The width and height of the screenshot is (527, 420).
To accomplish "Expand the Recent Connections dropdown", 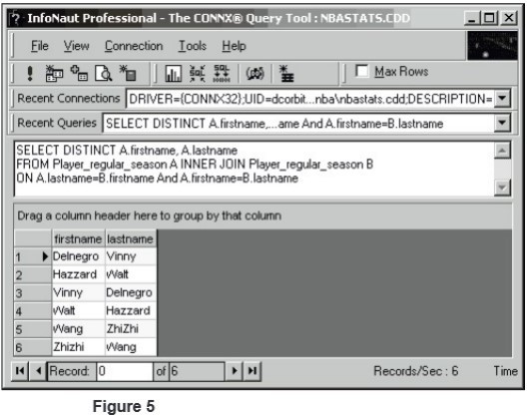I will coord(503,99).
